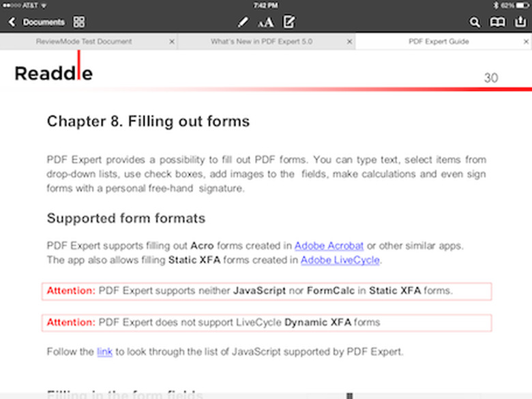Open bookmarks and outline book icon
The width and height of the screenshot is (532, 399).
point(497,23)
